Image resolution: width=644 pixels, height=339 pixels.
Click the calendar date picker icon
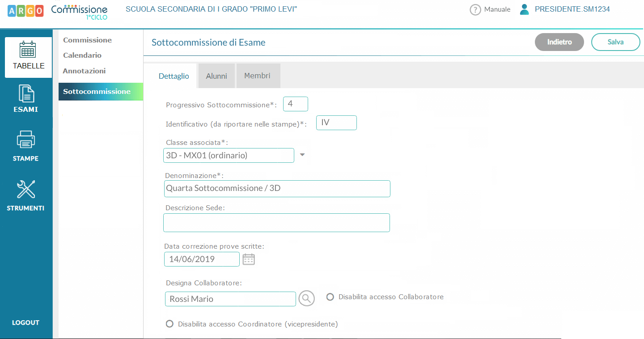click(x=249, y=259)
